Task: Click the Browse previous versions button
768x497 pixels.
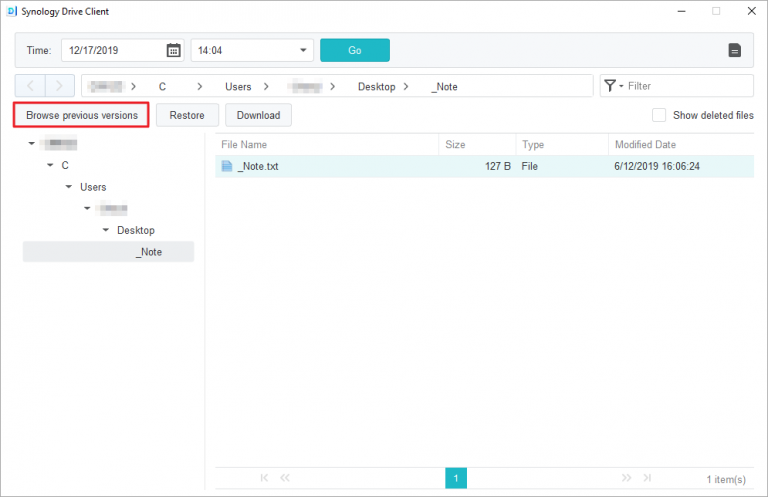Action: [x=82, y=115]
